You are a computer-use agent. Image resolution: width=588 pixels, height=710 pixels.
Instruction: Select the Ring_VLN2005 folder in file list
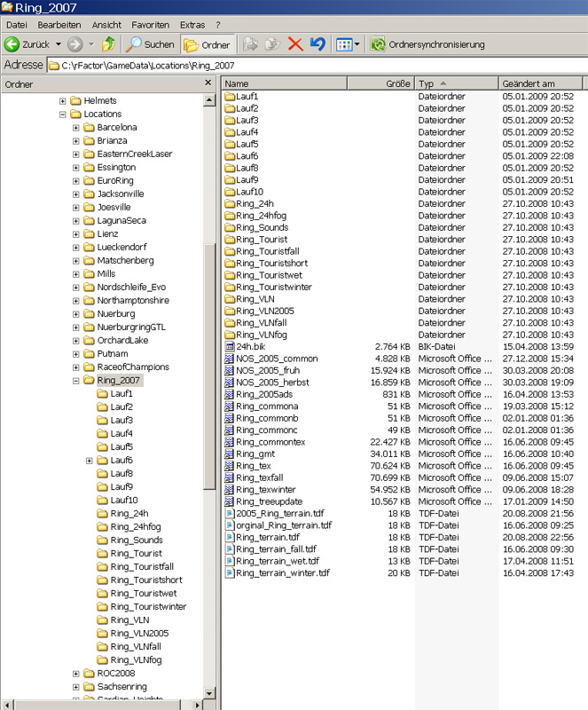(264, 311)
